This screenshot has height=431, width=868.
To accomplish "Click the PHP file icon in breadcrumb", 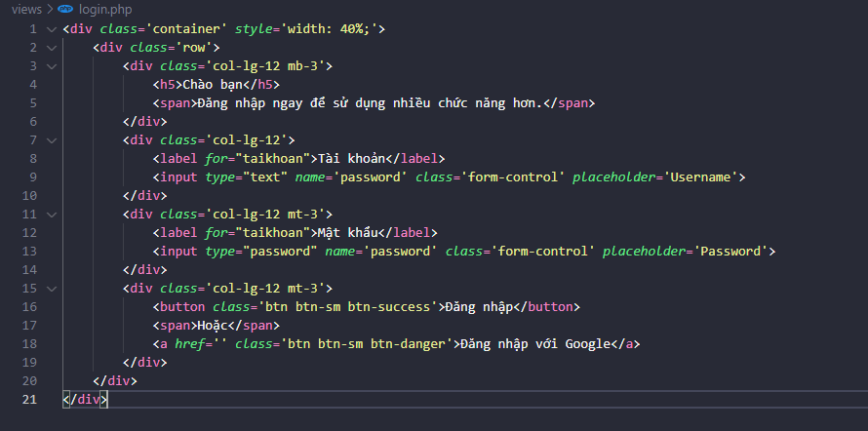I will pos(65,9).
